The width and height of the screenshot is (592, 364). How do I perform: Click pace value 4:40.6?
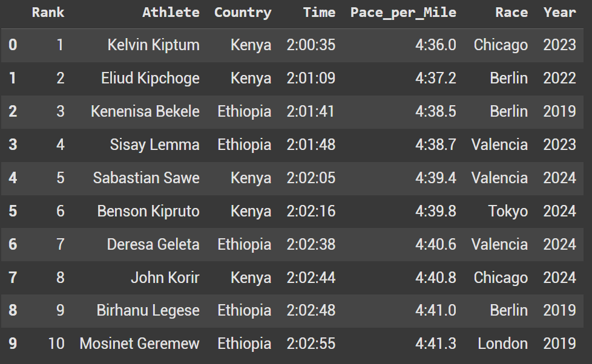tap(436, 244)
